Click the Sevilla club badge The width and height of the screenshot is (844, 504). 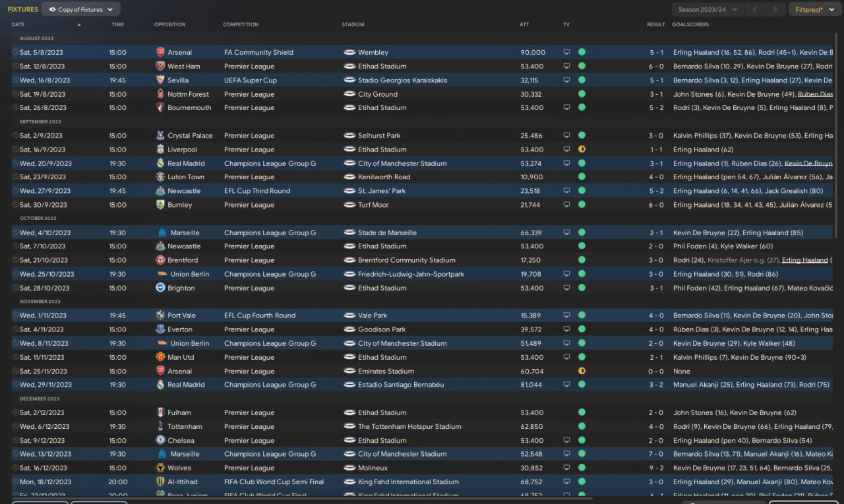[160, 80]
